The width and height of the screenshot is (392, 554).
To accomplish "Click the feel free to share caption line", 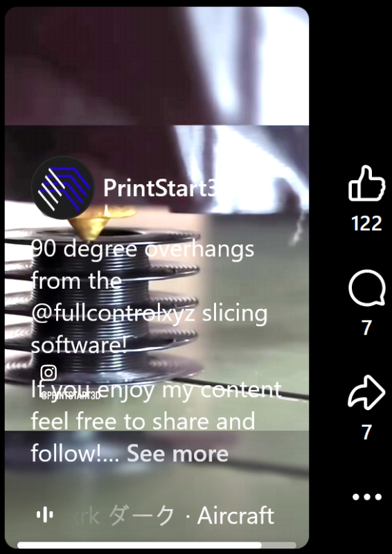I will point(143,421).
